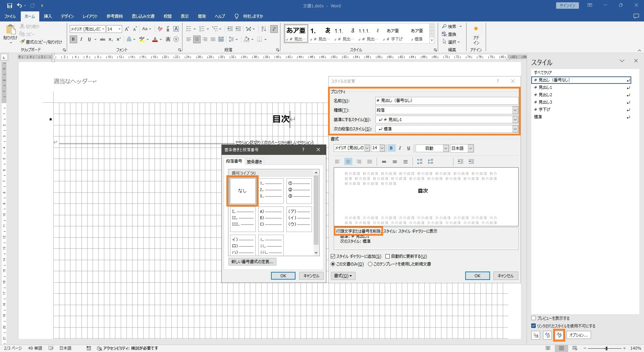Click 置換 replace in the editing group

tap(449, 34)
